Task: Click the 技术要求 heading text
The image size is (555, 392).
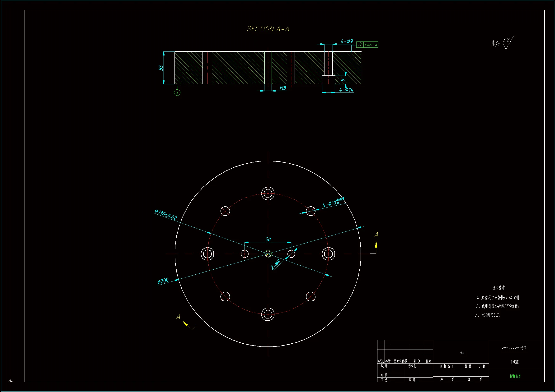Action: click(x=499, y=288)
